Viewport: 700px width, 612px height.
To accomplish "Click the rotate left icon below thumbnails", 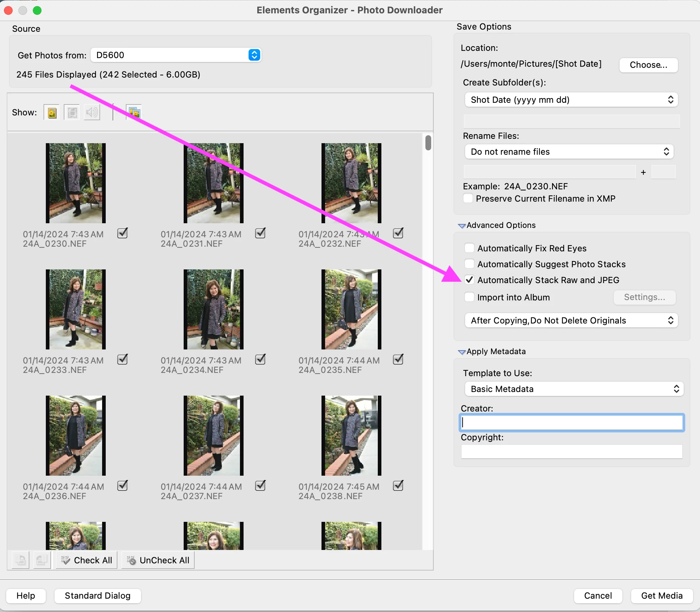I will 21,560.
